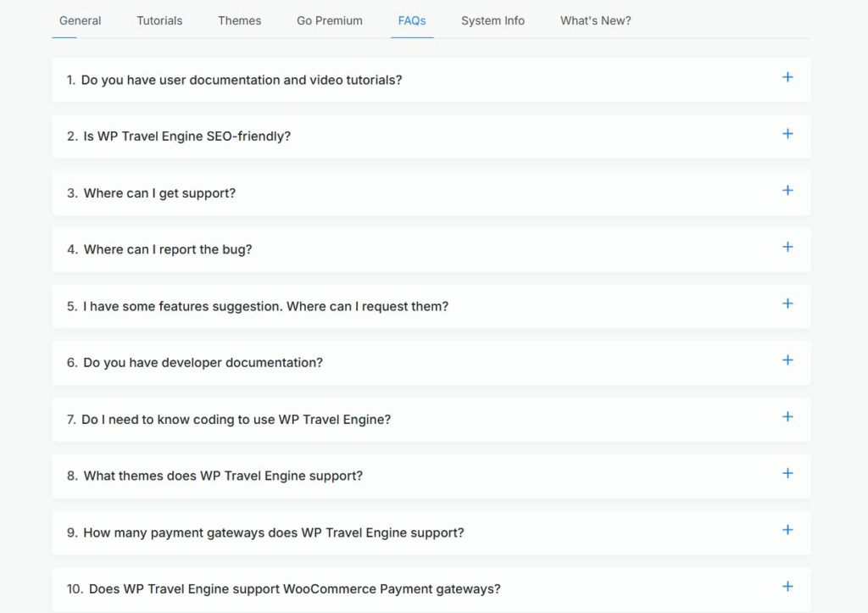Click 'Do you have developer documentation?' question text

[203, 363]
